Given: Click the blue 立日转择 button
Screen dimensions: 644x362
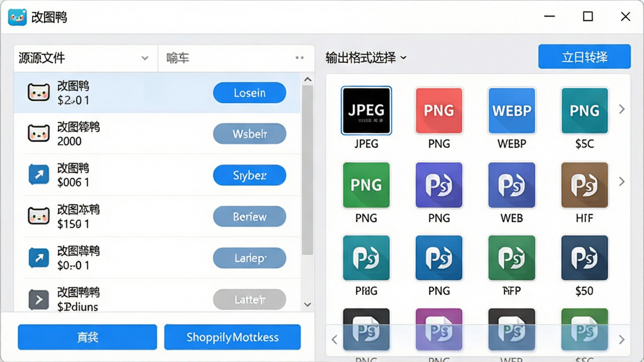Looking at the screenshot, I should (x=584, y=57).
